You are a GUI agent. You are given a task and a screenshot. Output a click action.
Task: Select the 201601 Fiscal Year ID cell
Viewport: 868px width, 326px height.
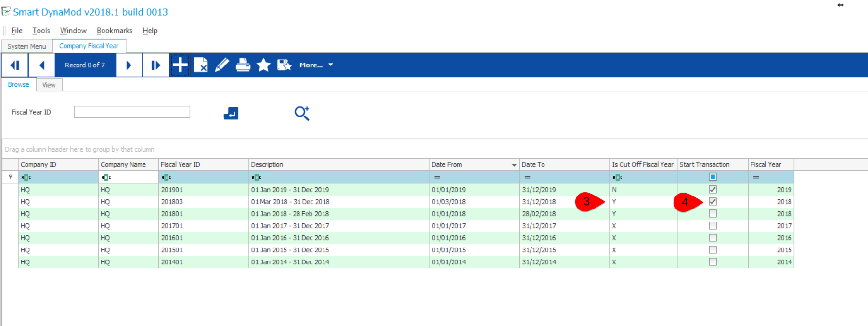click(x=204, y=238)
